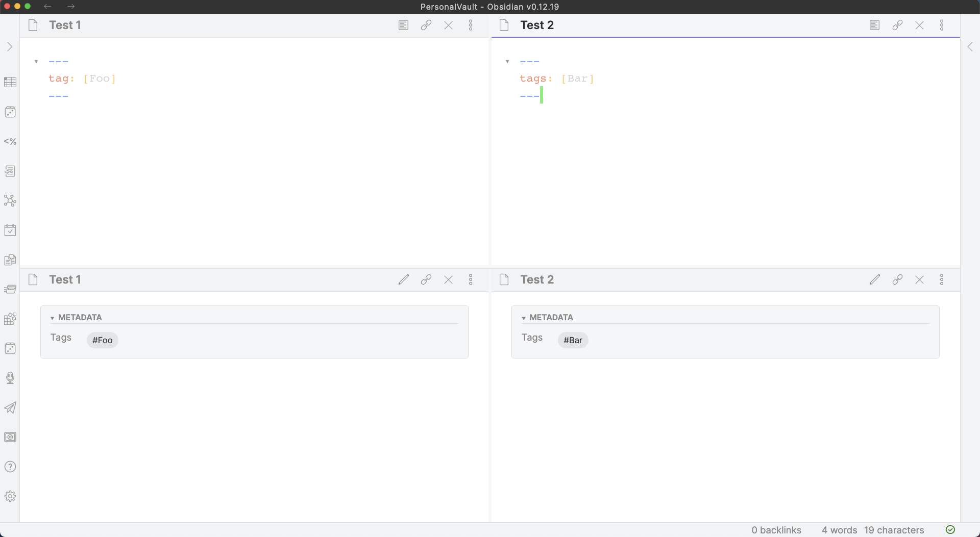The image size is (980, 537).
Task: Click the link icon in Test 1 editor pane
Action: tap(426, 25)
